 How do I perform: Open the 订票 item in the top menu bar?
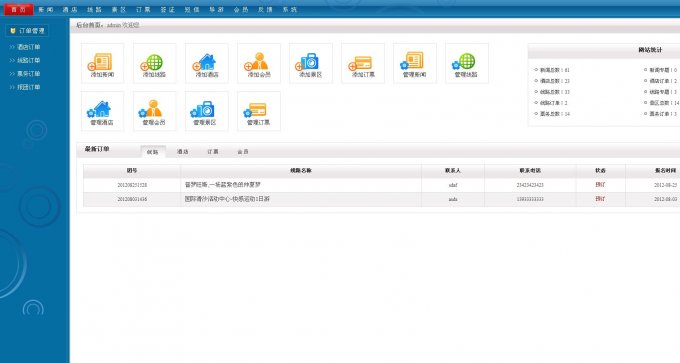pyautogui.click(x=143, y=9)
